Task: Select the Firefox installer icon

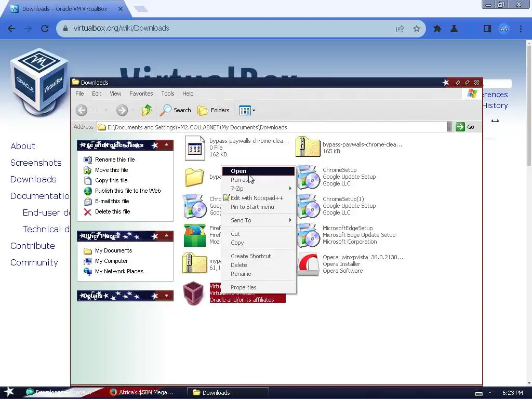Action: 195,235
